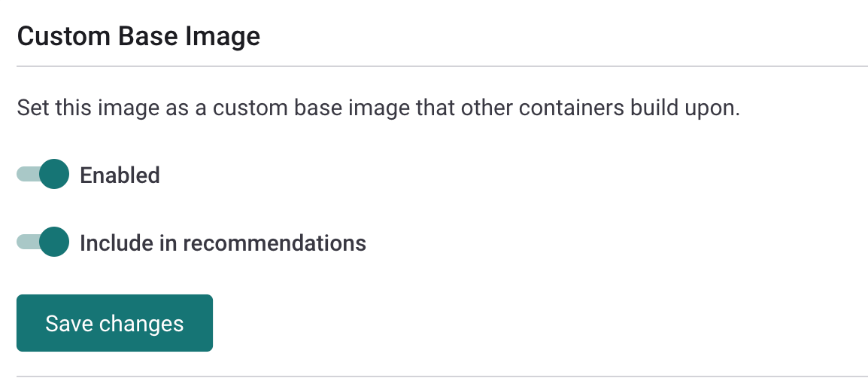
Task: Click the divider line below the heading
Action: point(442,67)
